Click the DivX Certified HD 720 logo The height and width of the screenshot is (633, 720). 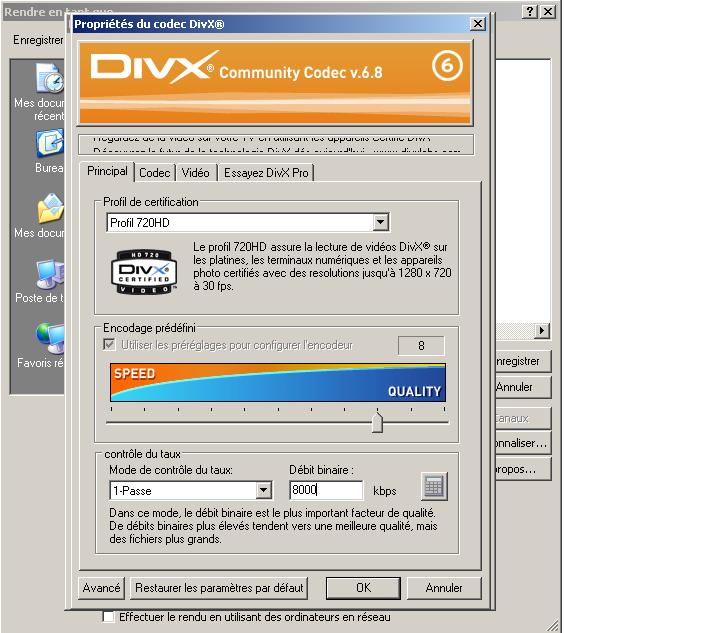point(144,272)
